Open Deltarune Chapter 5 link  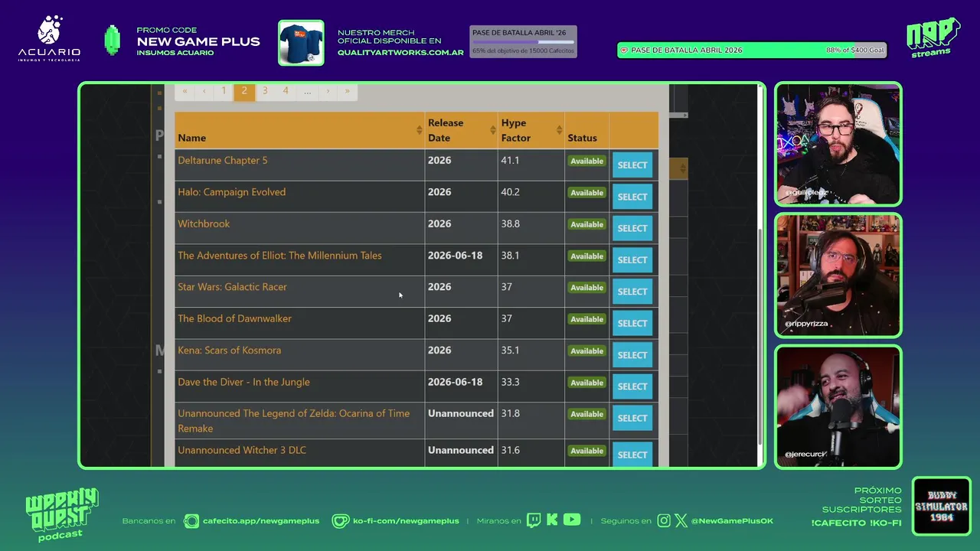(x=223, y=161)
